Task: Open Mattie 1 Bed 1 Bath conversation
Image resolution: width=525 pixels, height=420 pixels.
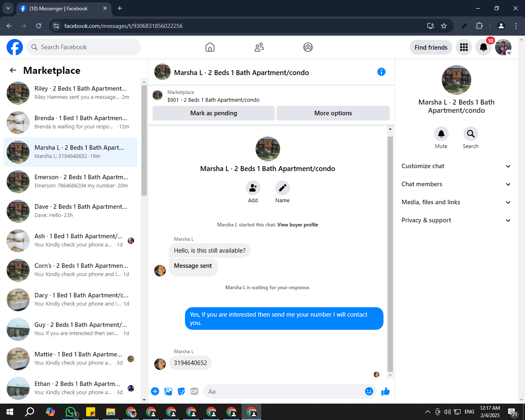Action: coord(71,359)
